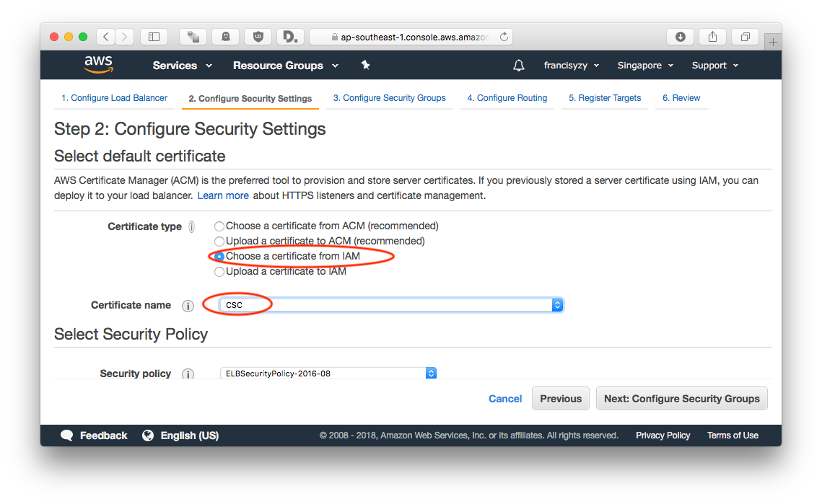Open the Certificate name dropdown showing csc
The width and height of the screenshot is (822, 504).
pyautogui.click(x=391, y=305)
